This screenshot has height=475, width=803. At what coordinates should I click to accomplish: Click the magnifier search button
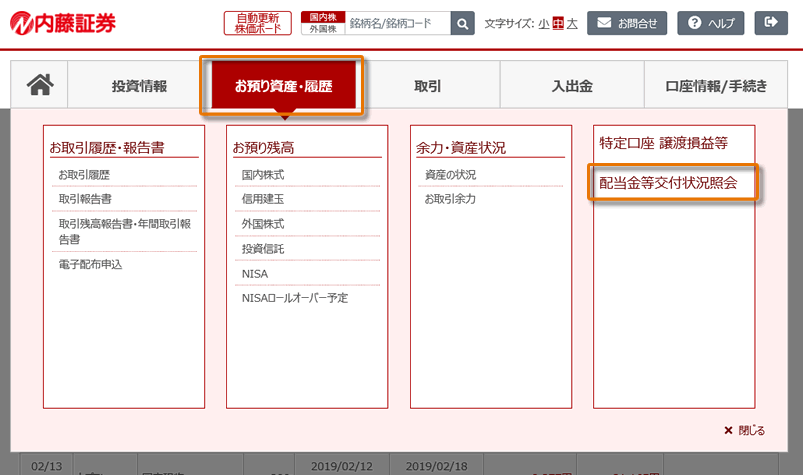point(462,23)
